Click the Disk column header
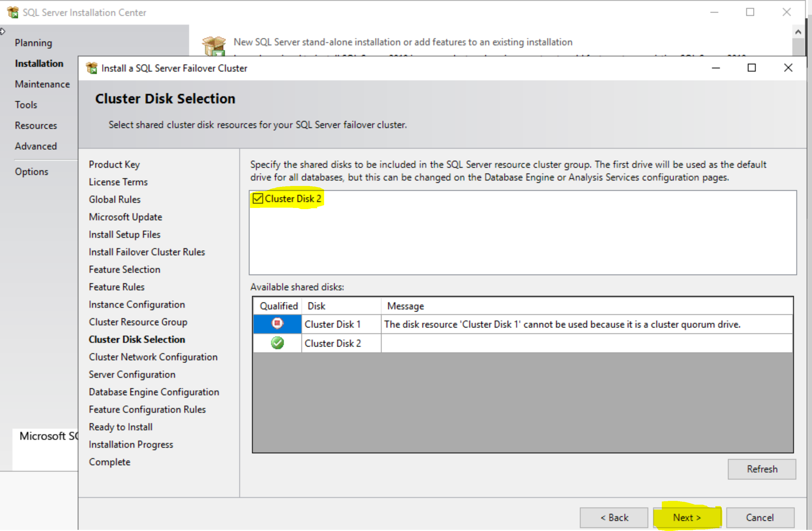 click(x=341, y=306)
